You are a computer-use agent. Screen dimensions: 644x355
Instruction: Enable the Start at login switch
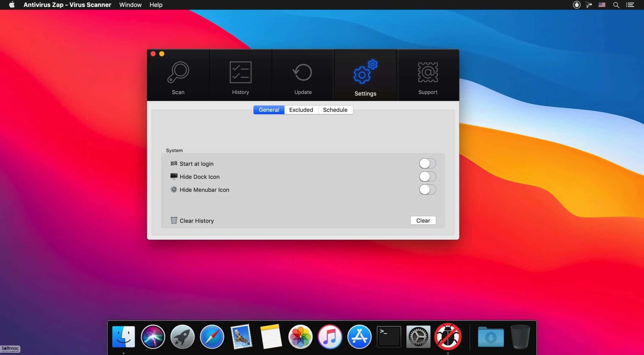tap(427, 163)
